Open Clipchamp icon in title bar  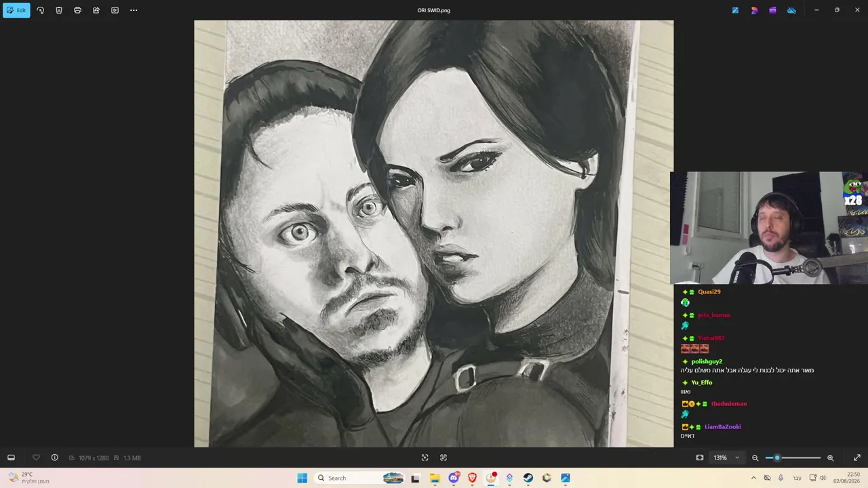(772, 10)
